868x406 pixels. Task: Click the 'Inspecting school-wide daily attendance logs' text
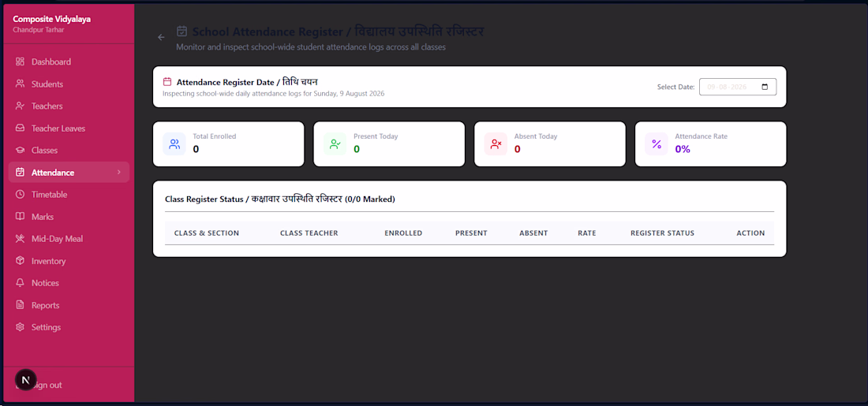(x=274, y=94)
